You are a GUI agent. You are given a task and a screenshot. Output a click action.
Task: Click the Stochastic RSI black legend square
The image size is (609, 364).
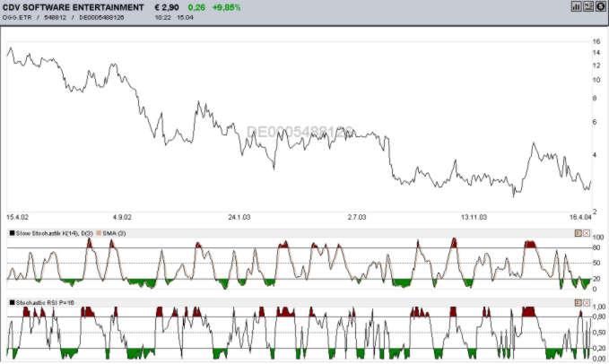click(x=12, y=303)
